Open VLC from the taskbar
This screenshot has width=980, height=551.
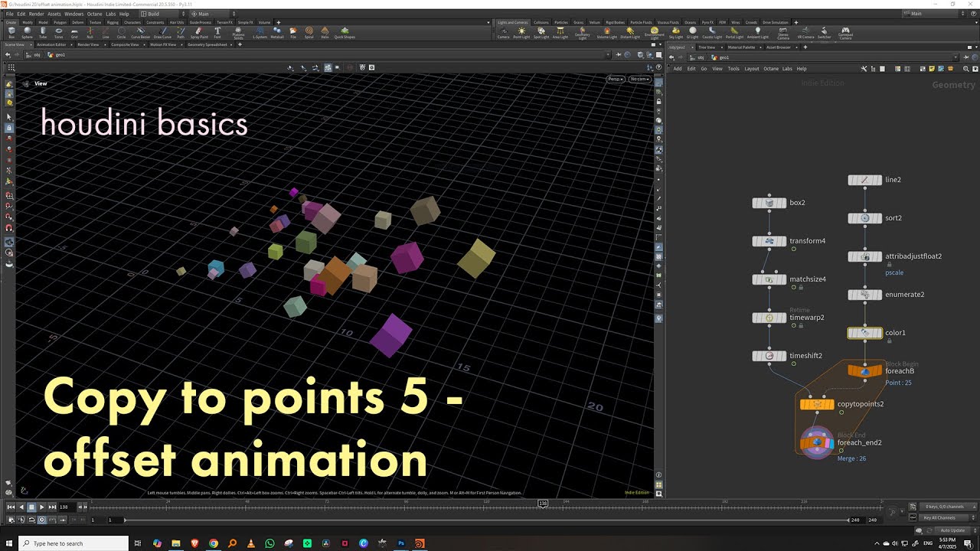251,543
